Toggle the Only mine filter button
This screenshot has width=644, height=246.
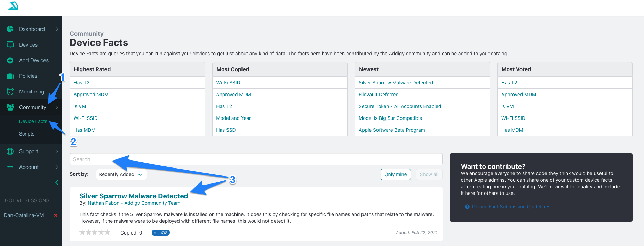[396, 174]
